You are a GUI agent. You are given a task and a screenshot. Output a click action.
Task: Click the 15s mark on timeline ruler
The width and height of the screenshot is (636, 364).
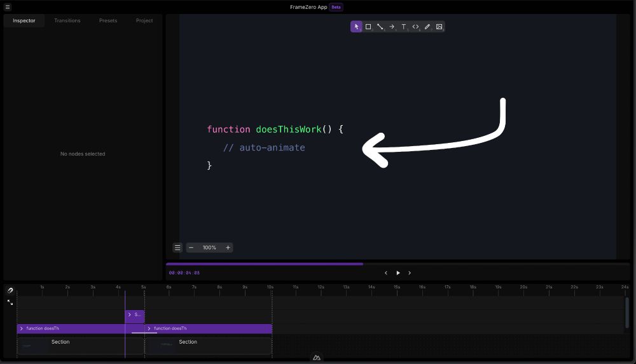click(397, 287)
